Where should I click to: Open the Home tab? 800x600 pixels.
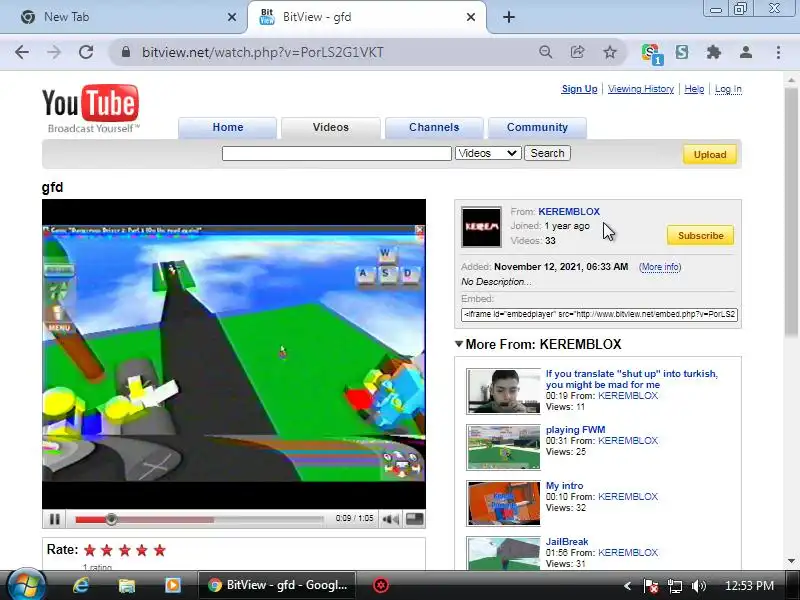[228, 128]
